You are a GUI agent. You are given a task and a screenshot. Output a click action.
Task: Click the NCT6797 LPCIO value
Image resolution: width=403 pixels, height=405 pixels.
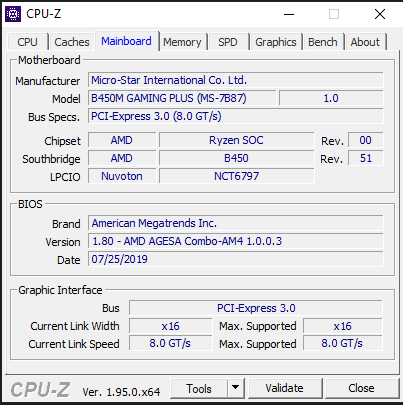(x=236, y=176)
